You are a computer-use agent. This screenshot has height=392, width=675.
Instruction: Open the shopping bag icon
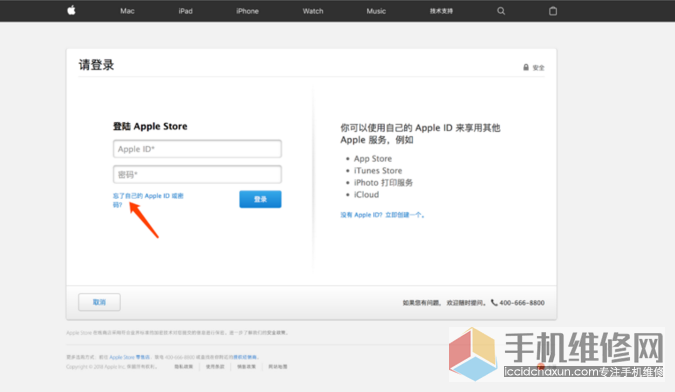point(553,11)
